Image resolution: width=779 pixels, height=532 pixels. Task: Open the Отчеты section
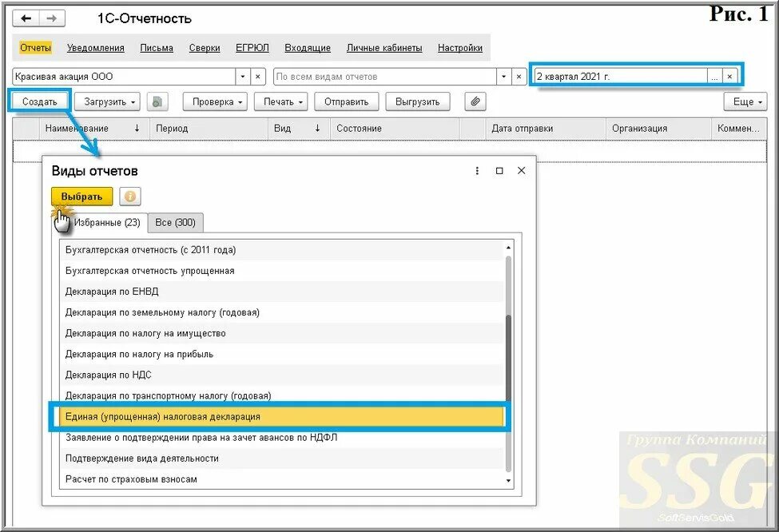tap(35, 48)
